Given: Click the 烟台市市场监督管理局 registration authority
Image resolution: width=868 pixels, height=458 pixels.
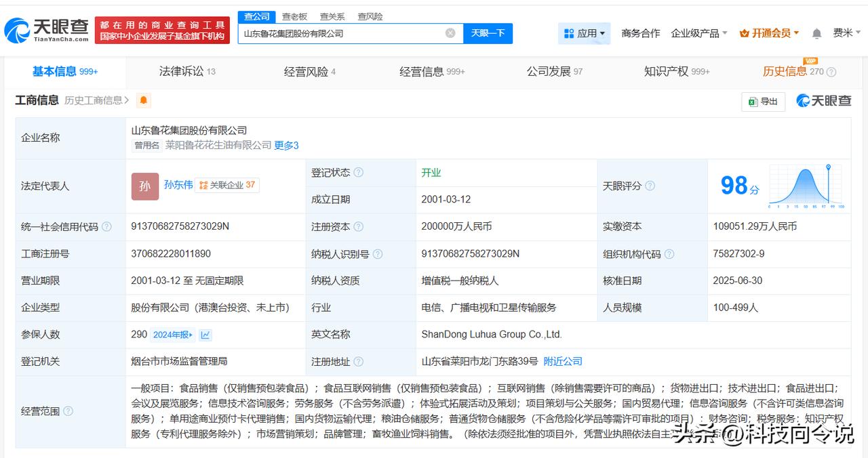Looking at the screenshot, I should coord(180,362).
